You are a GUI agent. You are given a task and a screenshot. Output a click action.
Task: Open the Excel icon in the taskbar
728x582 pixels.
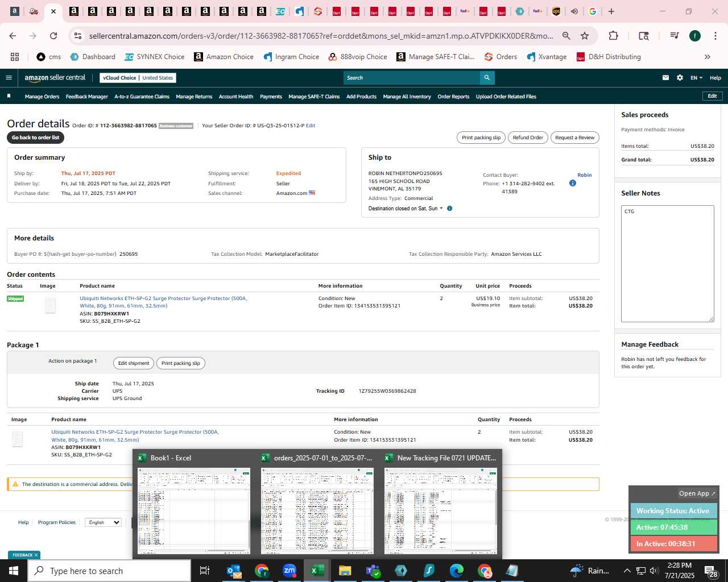tap(317, 571)
